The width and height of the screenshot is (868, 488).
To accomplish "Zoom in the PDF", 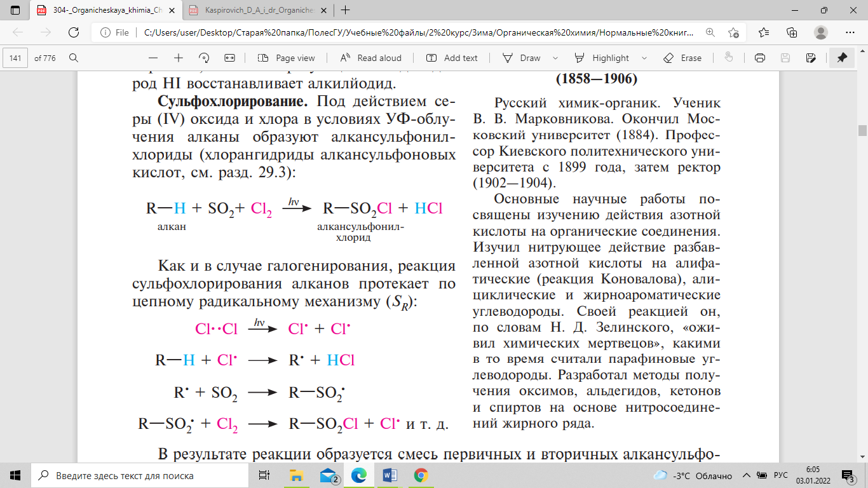I will (x=179, y=58).
